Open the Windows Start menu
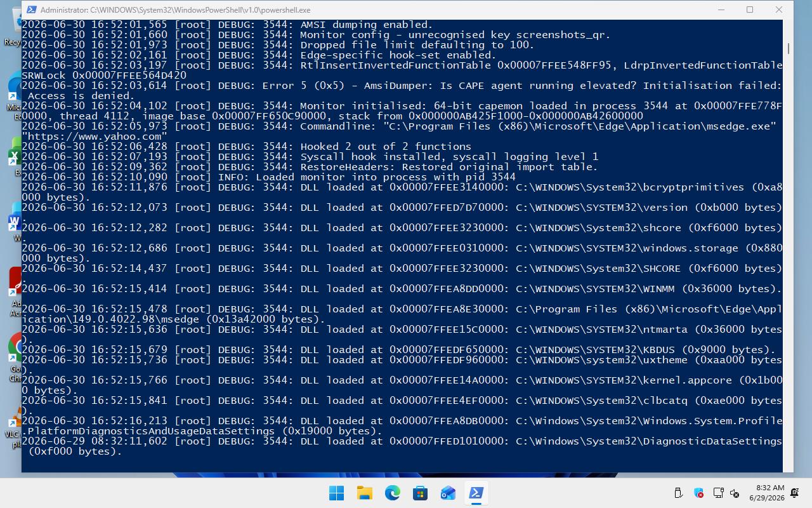The image size is (812, 508). point(336,493)
